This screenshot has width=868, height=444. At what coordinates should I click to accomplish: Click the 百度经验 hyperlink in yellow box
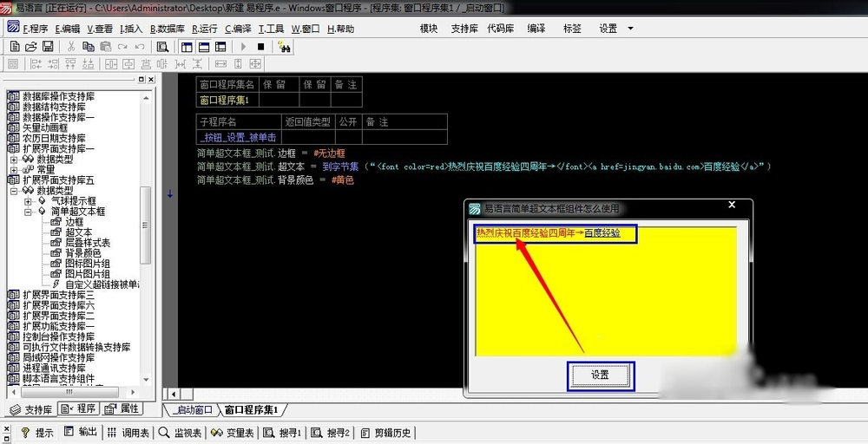pyautogui.click(x=602, y=233)
